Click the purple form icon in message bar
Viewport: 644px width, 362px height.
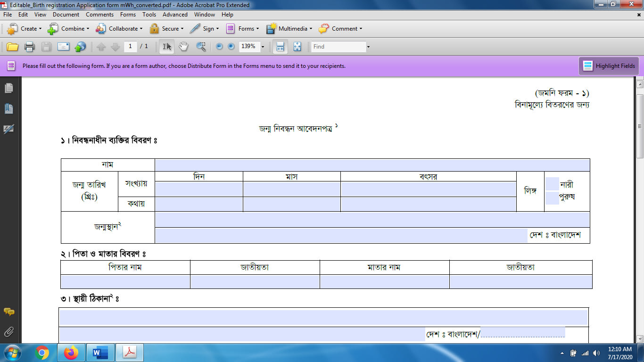coord(11,66)
